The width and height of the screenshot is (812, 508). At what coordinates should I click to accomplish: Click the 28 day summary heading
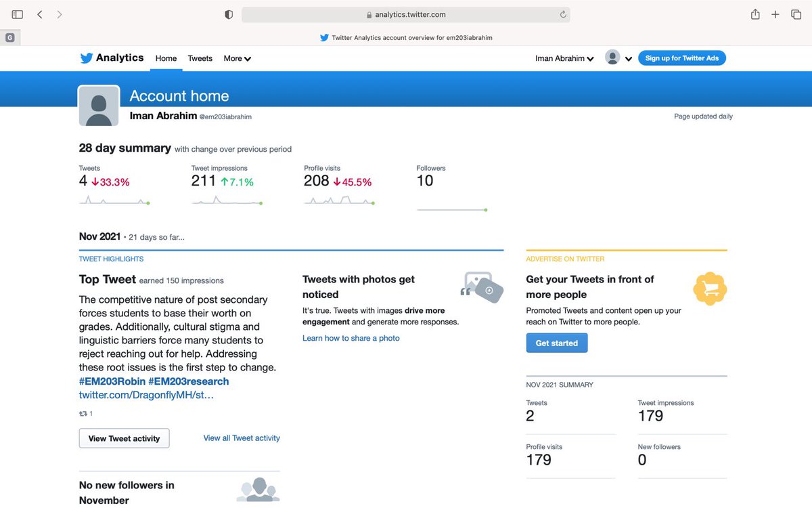tap(125, 148)
